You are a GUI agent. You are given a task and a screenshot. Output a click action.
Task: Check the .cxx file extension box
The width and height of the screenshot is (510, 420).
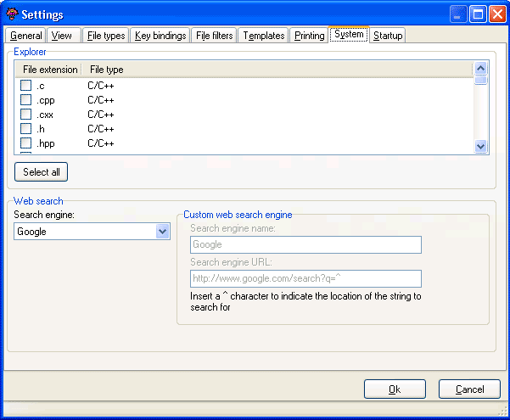26,115
